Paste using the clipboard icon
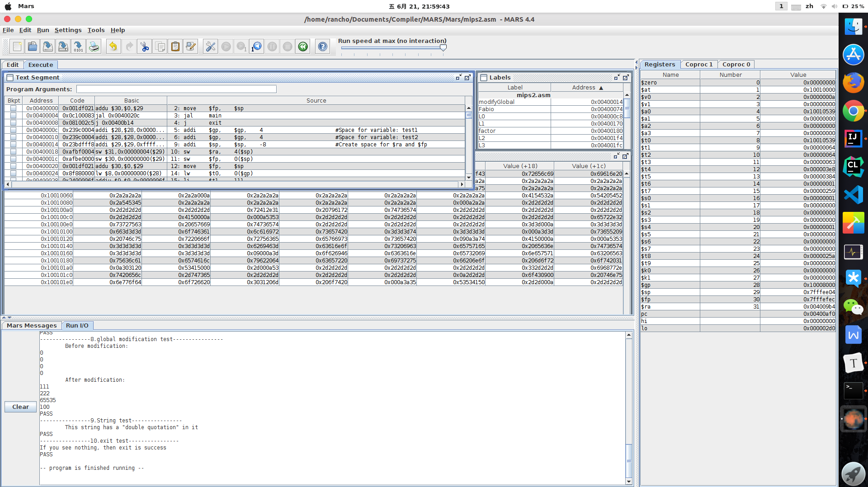 175,47
